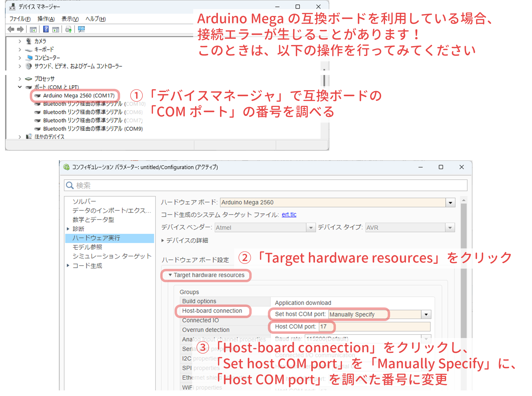Image resolution: width=532 pixels, height=396 pixels.
Task: Click the Host COM port input field
Action: point(374,327)
